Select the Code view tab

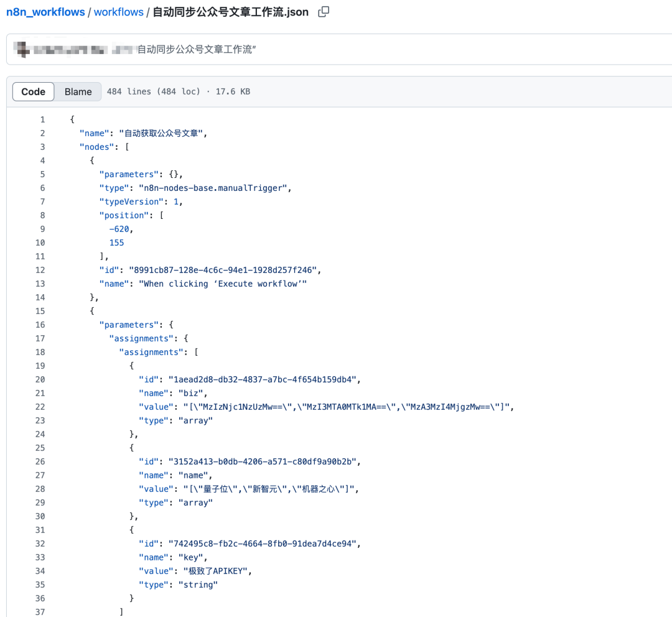pyautogui.click(x=33, y=91)
